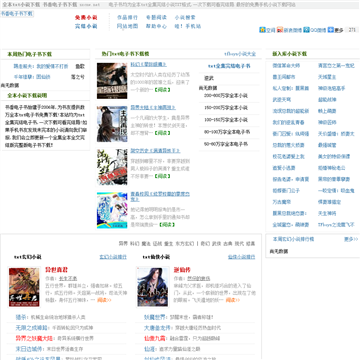Open 仙道 in the xianxia list
360x360 pixels.
point(149,349)
